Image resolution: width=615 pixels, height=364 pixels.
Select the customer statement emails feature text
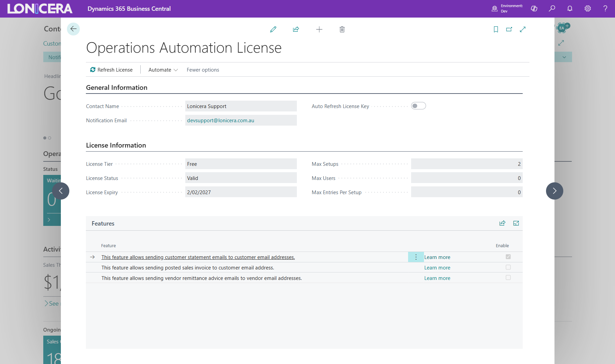point(198,257)
